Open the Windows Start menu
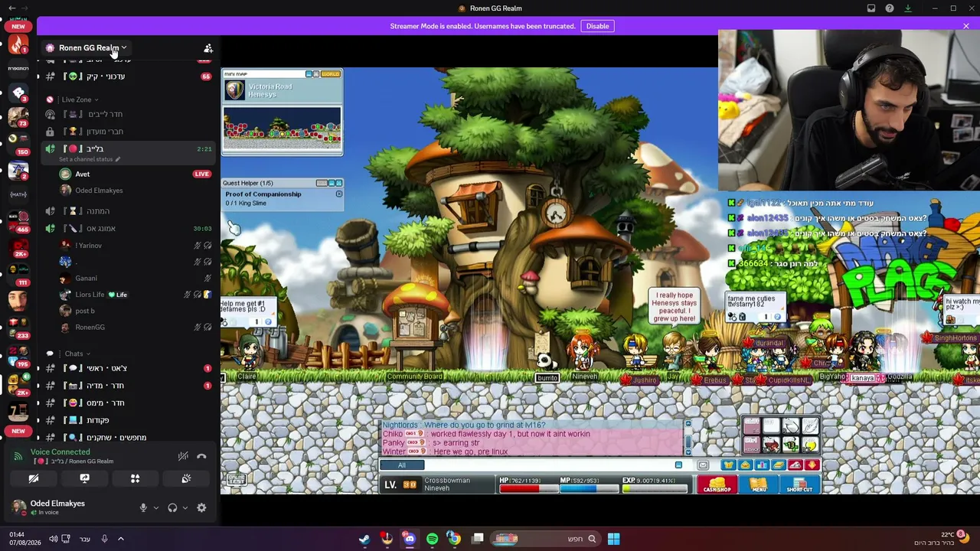This screenshot has height=551, width=980. pyautogui.click(x=613, y=539)
